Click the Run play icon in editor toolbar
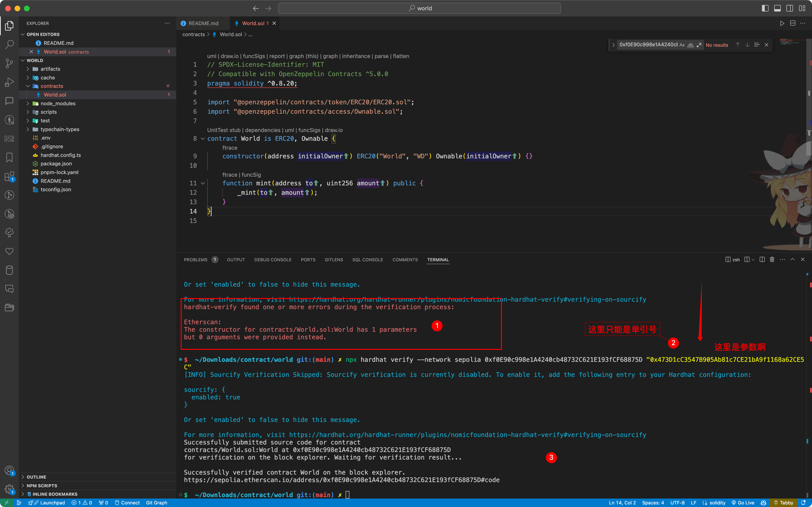The height and width of the screenshot is (507, 812). click(782, 23)
